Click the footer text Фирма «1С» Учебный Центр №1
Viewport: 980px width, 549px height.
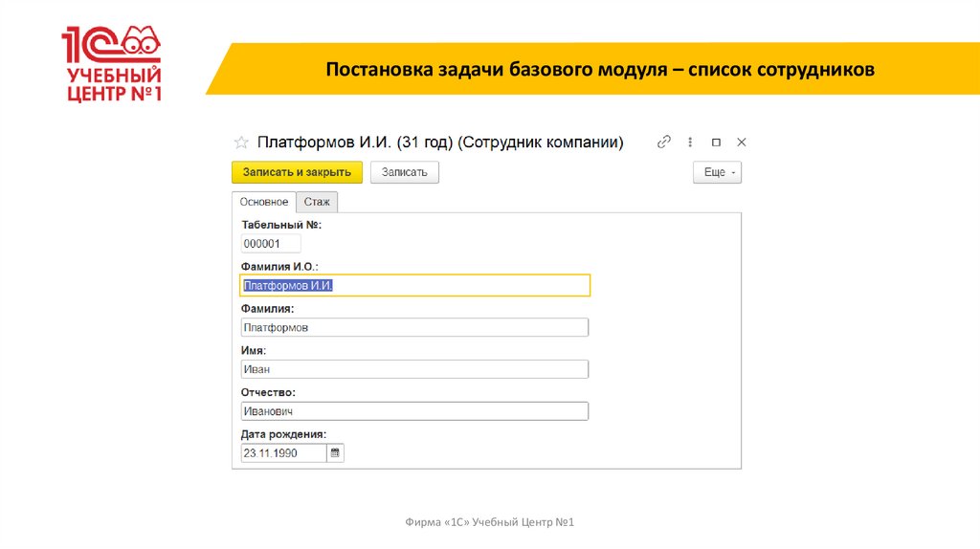(489, 522)
